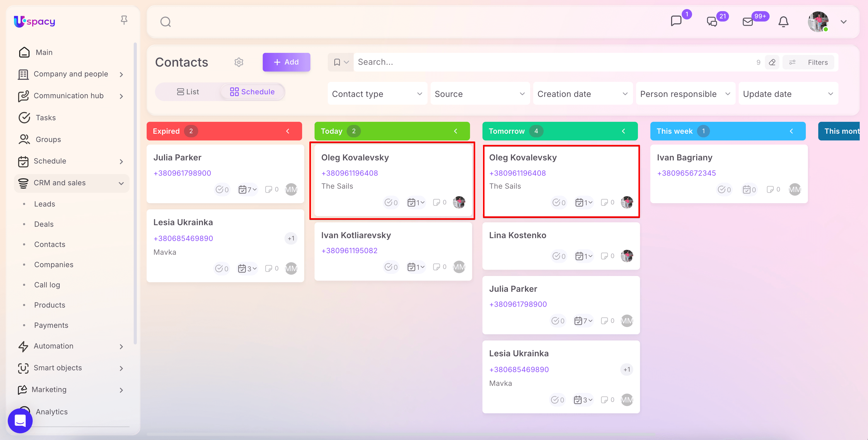The height and width of the screenshot is (440, 868).
Task: Open Payments submenu item
Action: coord(51,325)
